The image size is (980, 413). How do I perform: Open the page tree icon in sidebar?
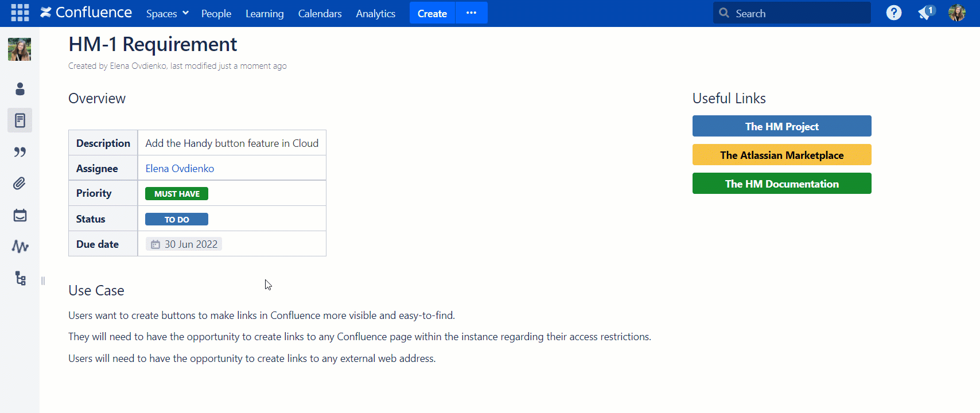21,278
